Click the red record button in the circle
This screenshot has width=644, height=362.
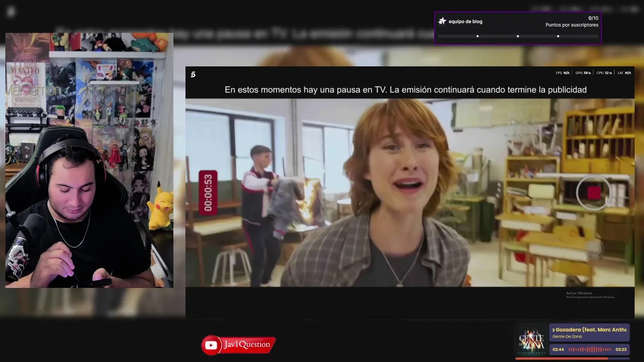pos(594,193)
